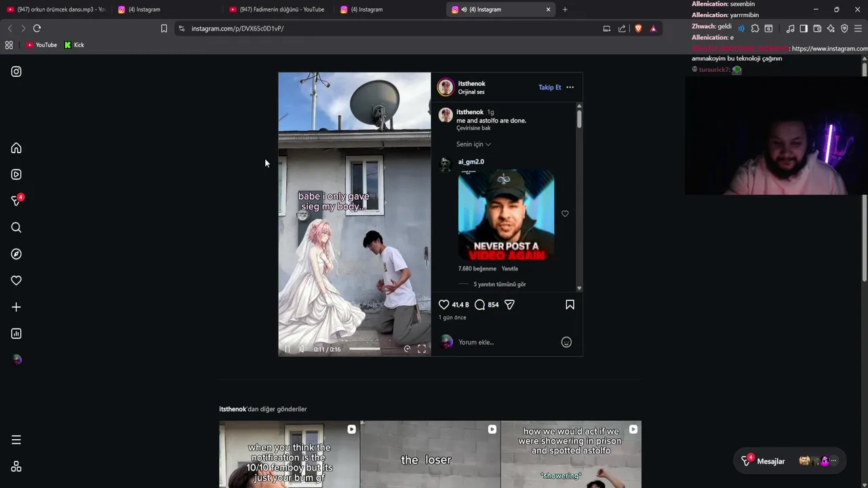Open the share page icon in address bar
Viewport: 868px width, 488px height.
click(x=622, y=28)
